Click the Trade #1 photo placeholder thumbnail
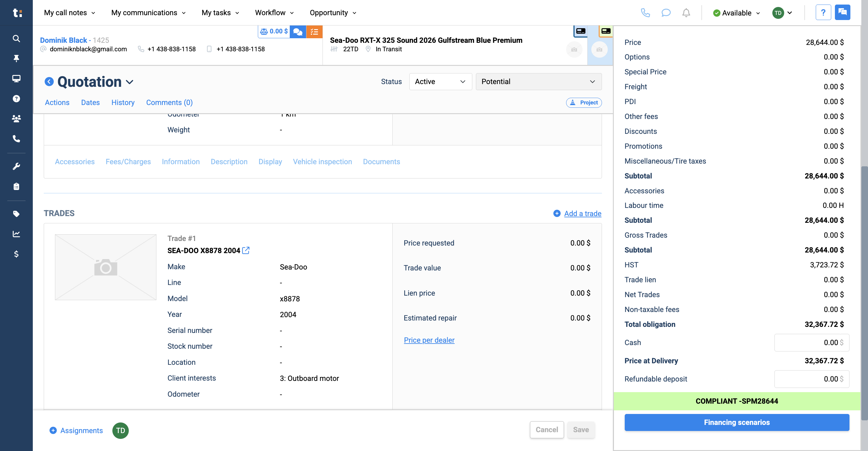Viewport: 868px width, 451px height. (105, 267)
